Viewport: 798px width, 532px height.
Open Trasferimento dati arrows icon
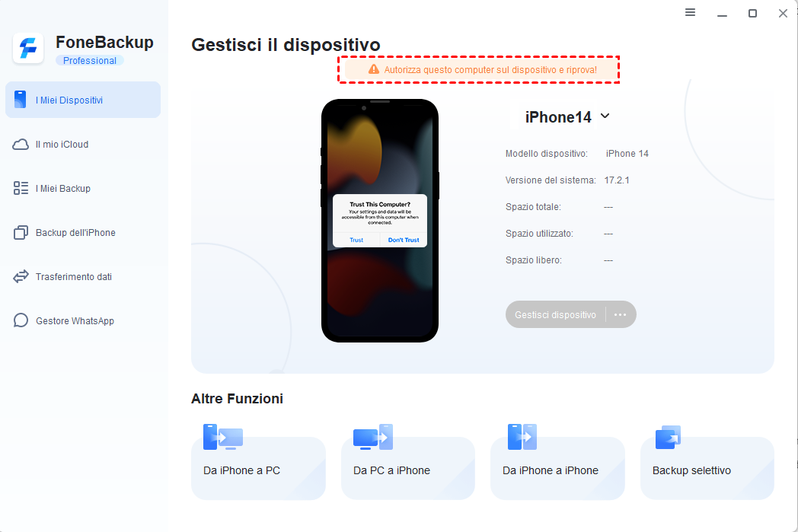pos(21,277)
